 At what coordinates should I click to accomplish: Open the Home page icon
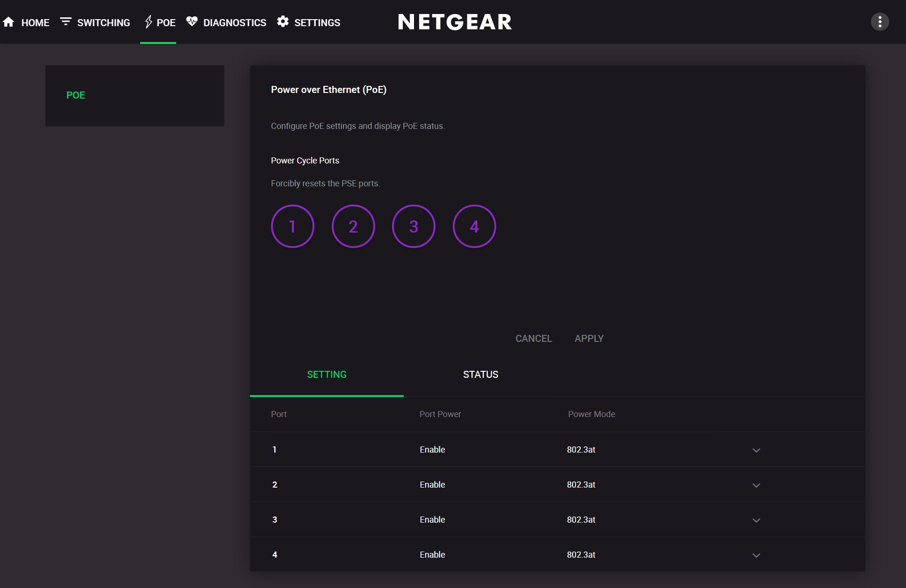click(x=9, y=21)
